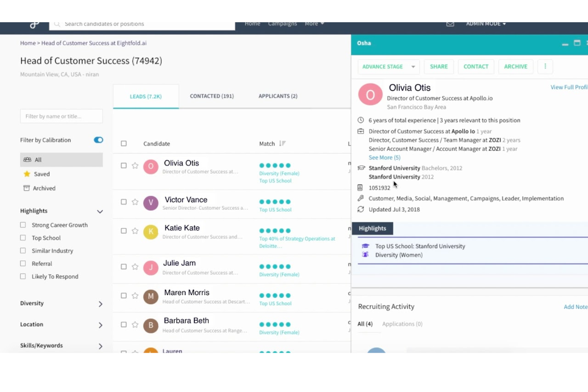Screen dimensions: 588x392
Task: Open the mail envelope icon in header
Action: pos(450,24)
